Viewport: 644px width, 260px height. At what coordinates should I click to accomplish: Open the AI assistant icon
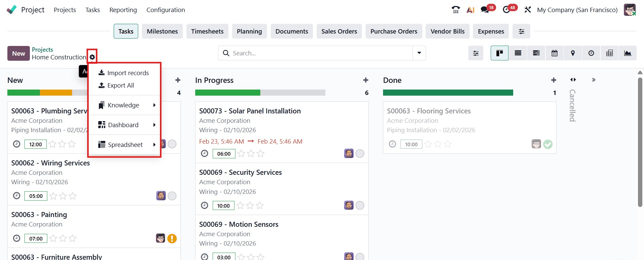(x=470, y=10)
